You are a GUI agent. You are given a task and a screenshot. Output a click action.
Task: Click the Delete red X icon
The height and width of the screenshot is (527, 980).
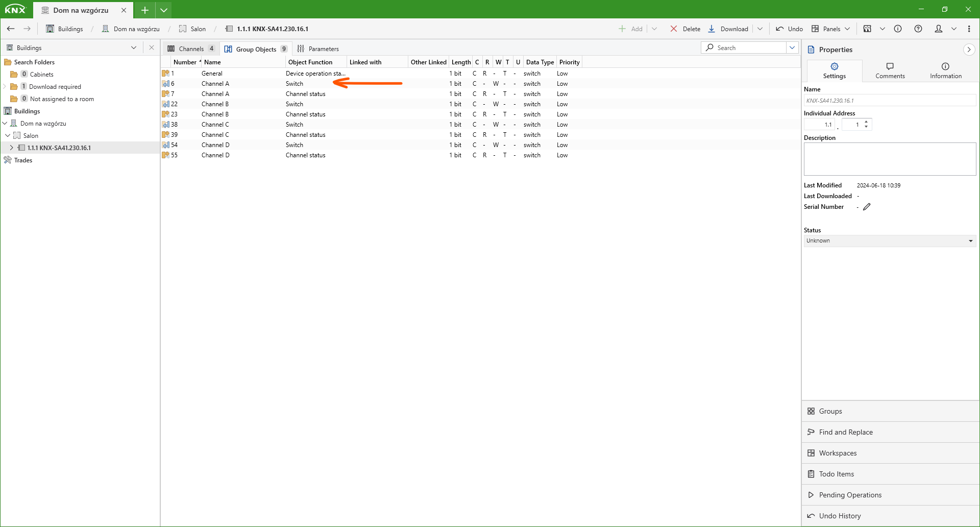pyautogui.click(x=674, y=29)
